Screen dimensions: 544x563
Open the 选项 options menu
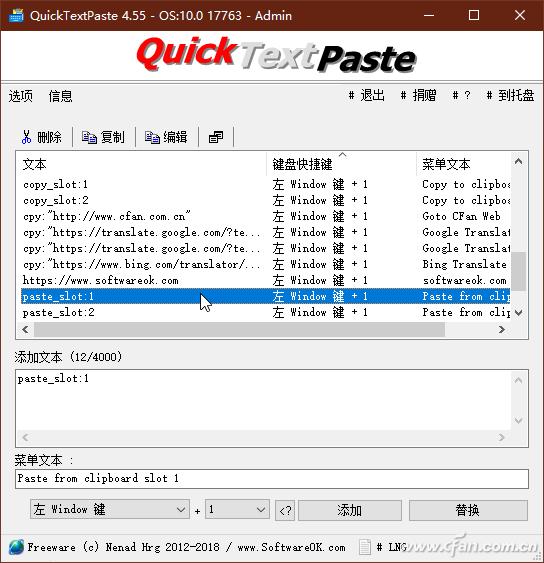coord(21,96)
